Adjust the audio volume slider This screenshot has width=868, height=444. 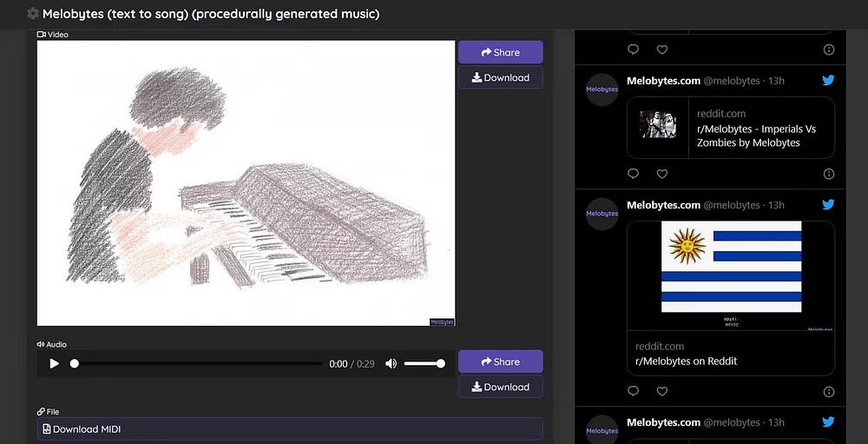424,363
